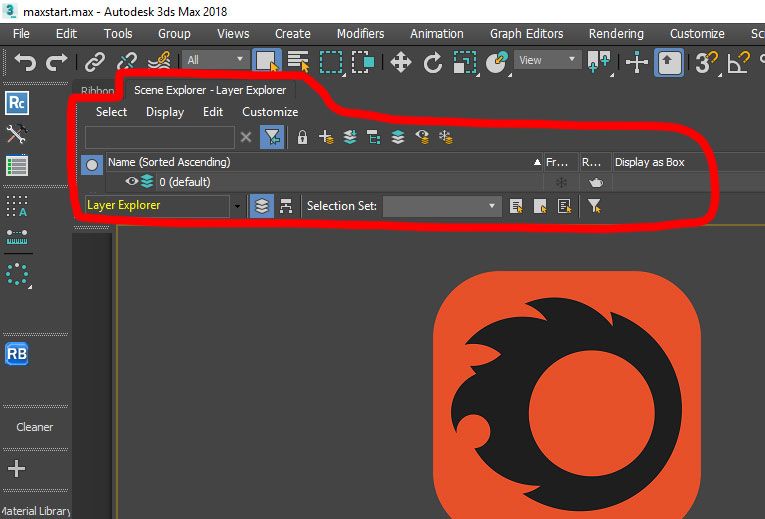Activate the Select Object tool
This screenshot has width=765, height=519.
point(266,61)
